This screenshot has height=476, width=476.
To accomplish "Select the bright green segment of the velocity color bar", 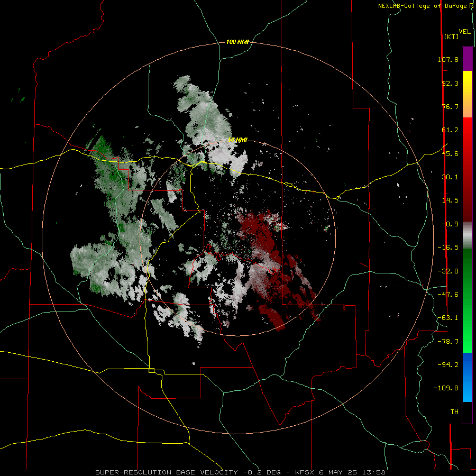I will tap(467, 300).
